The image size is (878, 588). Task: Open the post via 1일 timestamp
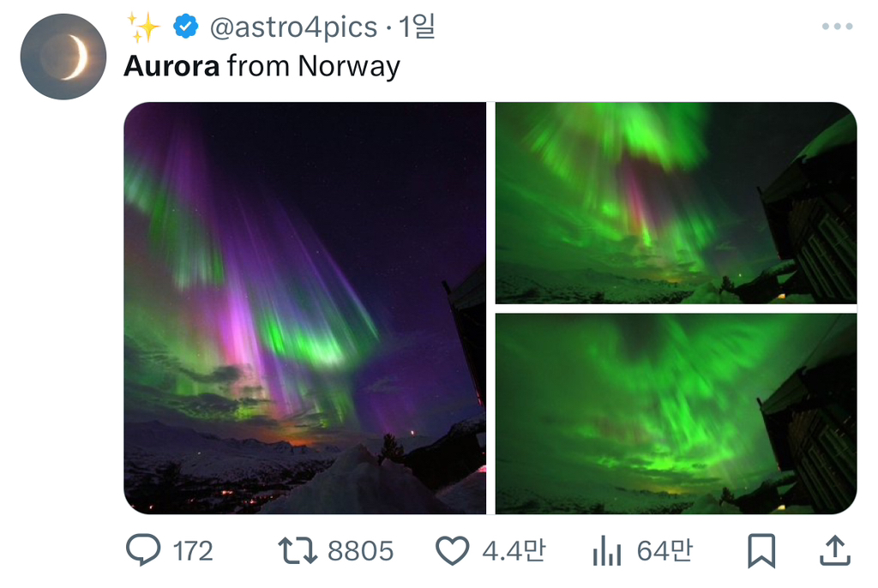pyautogui.click(x=417, y=27)
